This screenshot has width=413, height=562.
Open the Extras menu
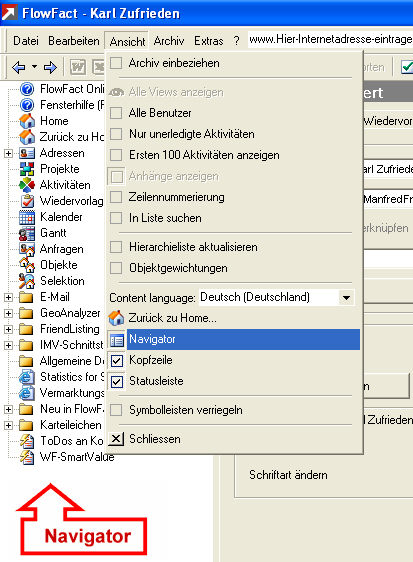tap(209, 41)
